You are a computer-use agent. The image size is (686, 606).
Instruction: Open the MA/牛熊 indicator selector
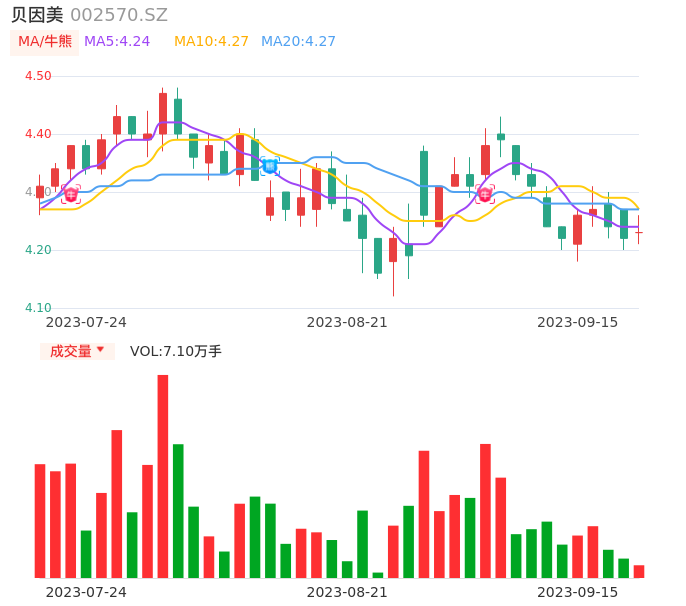tap(45, 42)
